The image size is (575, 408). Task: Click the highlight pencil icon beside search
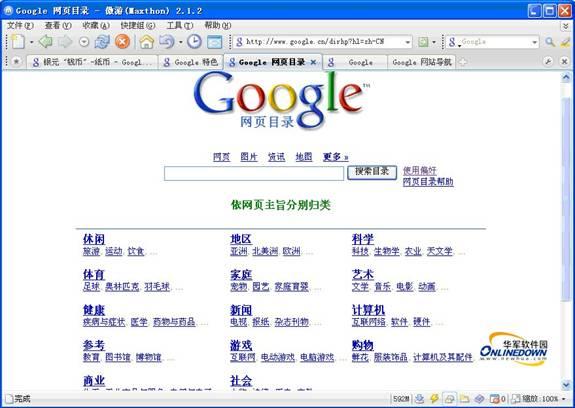(565, 42)
